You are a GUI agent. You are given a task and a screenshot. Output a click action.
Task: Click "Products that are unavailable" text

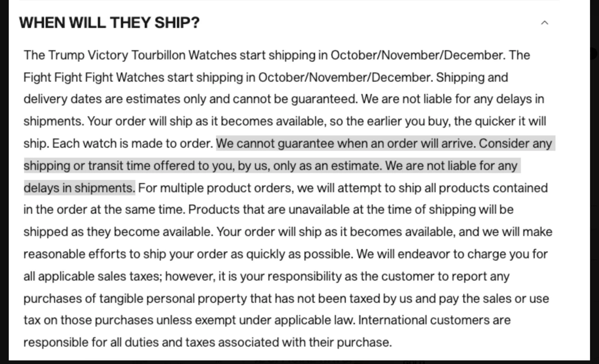238,210
